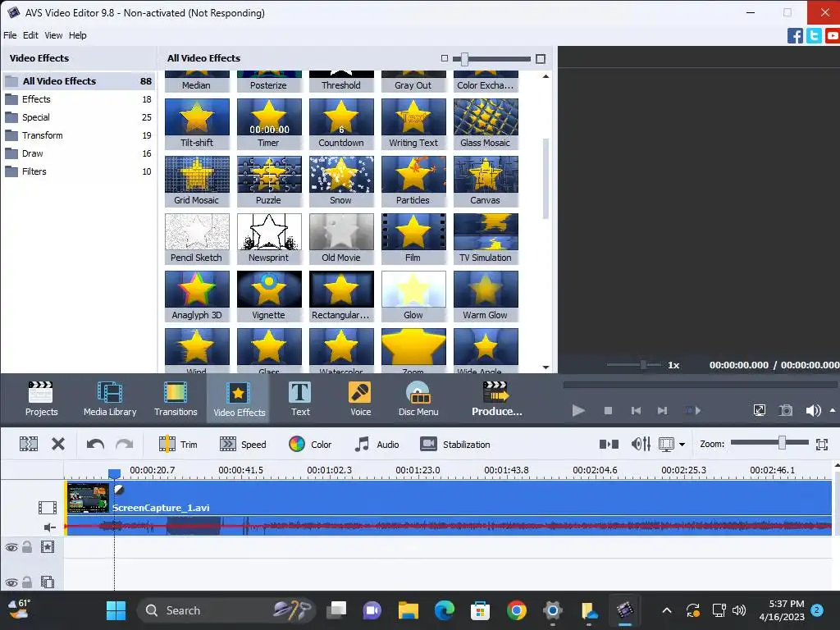Toggle lock on the effects track
840x630 pixels.
(27, 547)
